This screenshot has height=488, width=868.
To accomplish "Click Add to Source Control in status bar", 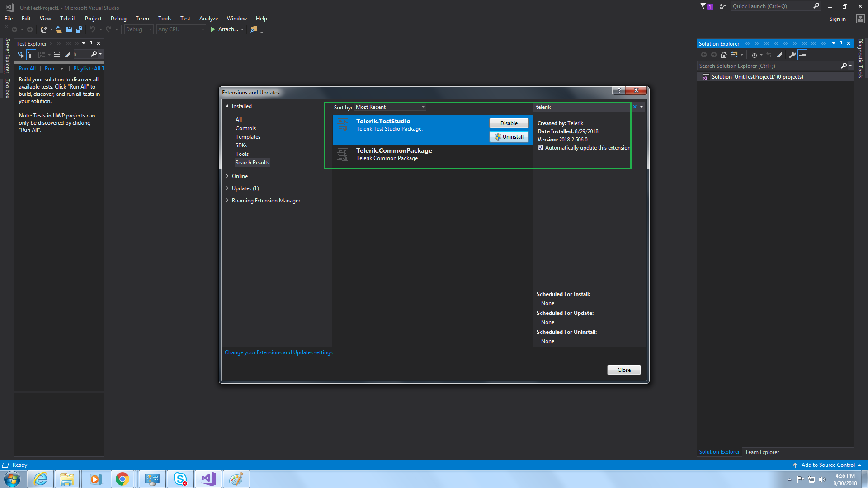I will pos(828,465).
